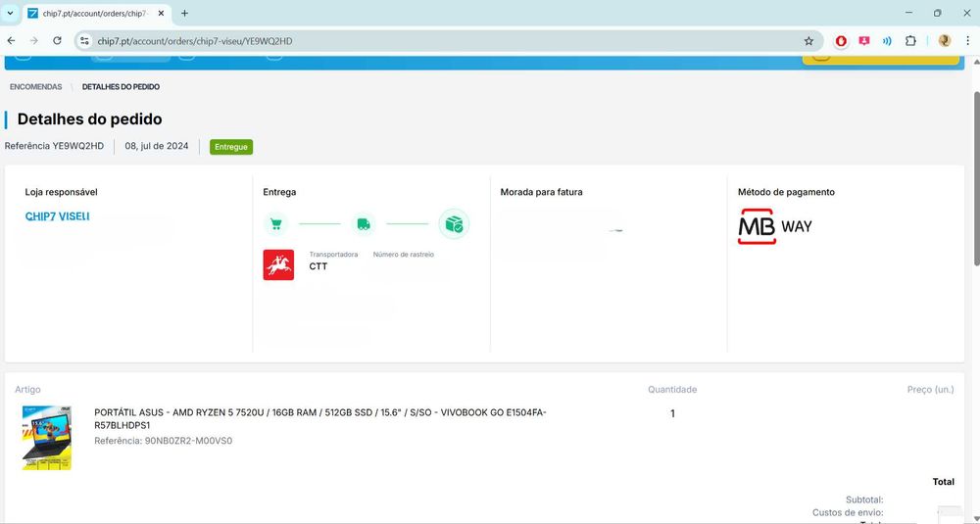Click the Detalhes do pedido page heading

89,119
